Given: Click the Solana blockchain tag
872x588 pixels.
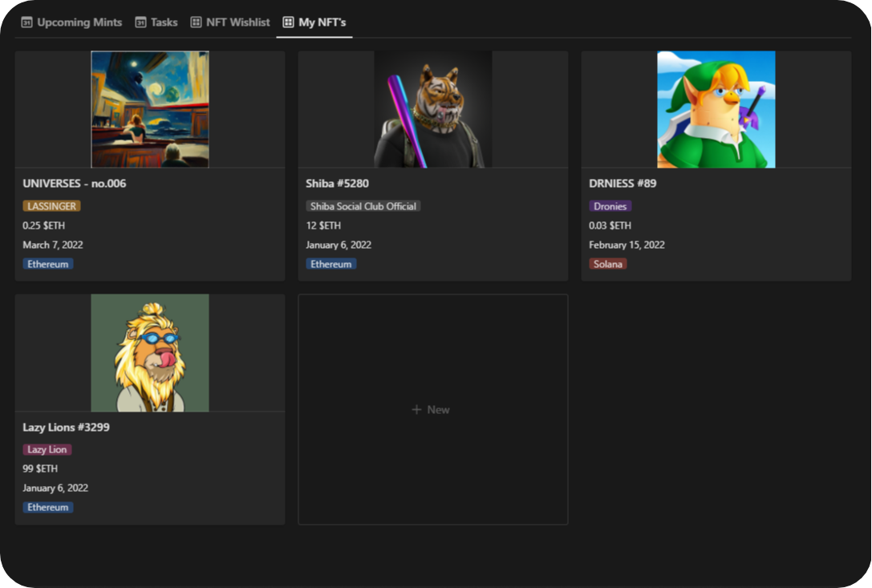Looking at the screenshot, I should point(608,264).
